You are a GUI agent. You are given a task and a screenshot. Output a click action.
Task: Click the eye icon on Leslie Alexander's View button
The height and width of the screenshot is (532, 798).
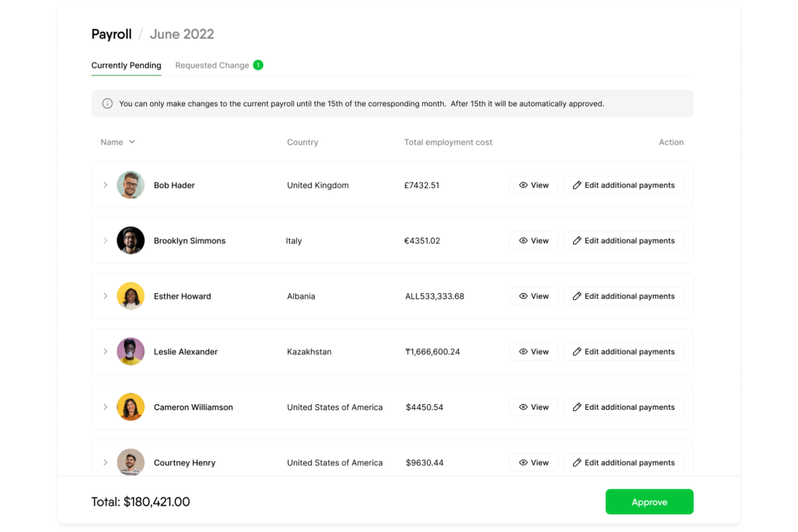pyautogui.click(x=523, y=351)
